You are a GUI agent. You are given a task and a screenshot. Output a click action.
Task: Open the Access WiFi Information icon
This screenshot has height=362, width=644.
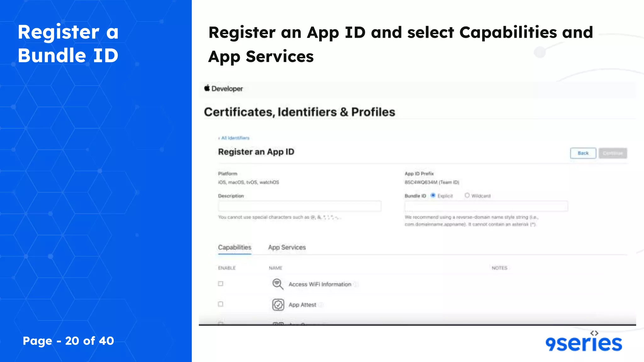click(278, 284)
